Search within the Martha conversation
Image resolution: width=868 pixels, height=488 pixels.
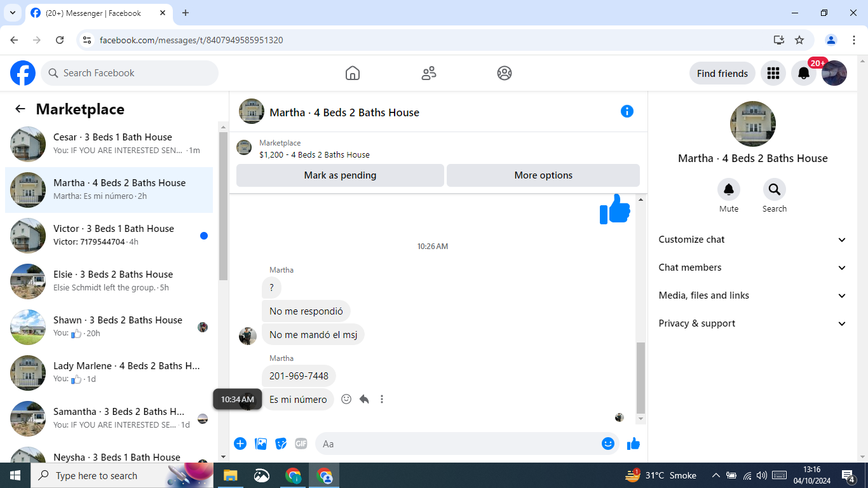(775, 189)
